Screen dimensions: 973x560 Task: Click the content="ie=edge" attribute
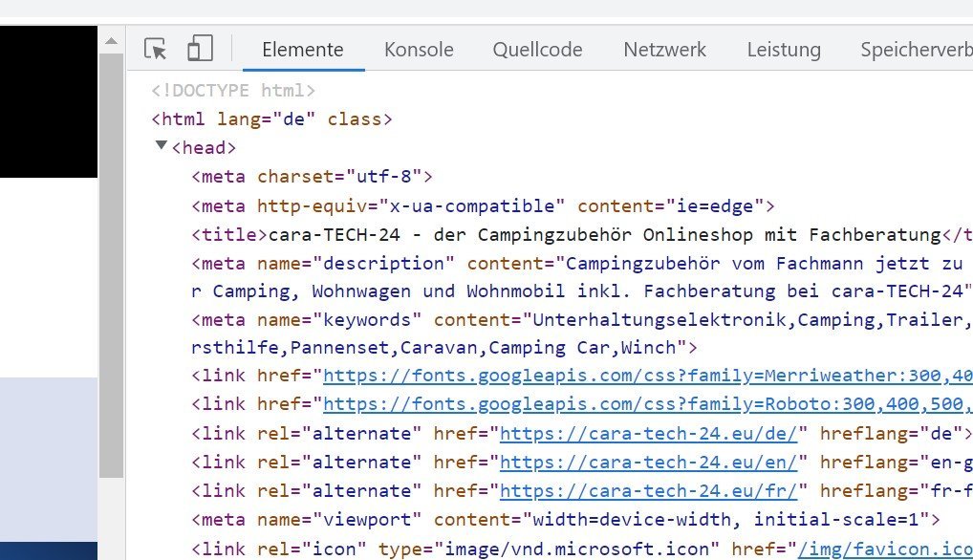[x=671, y=205]
